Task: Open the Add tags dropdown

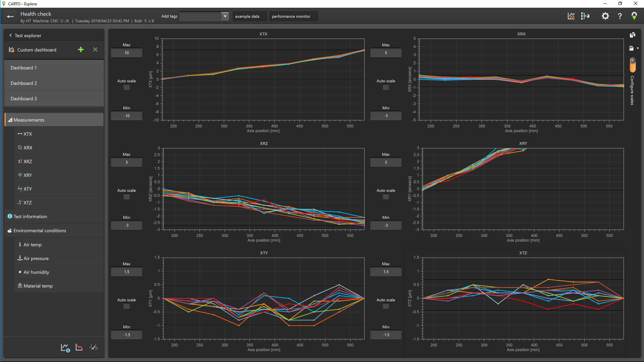Action: tap(225, 16)
